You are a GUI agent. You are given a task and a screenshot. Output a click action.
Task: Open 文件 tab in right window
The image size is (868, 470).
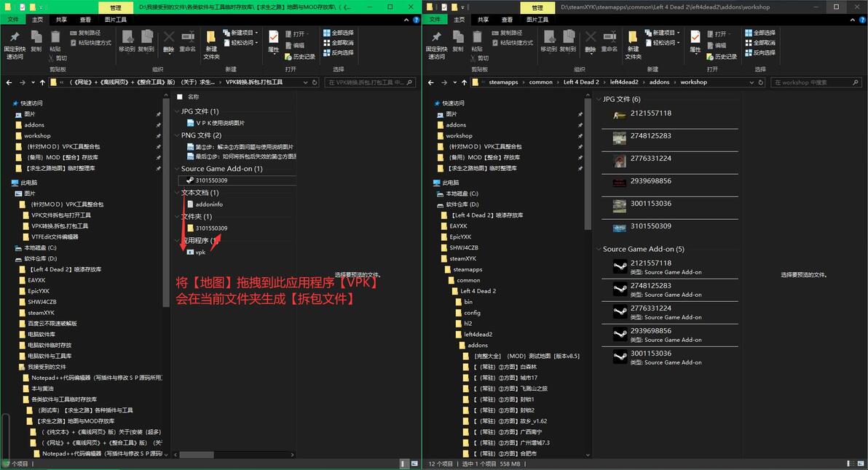click(435, 20)
